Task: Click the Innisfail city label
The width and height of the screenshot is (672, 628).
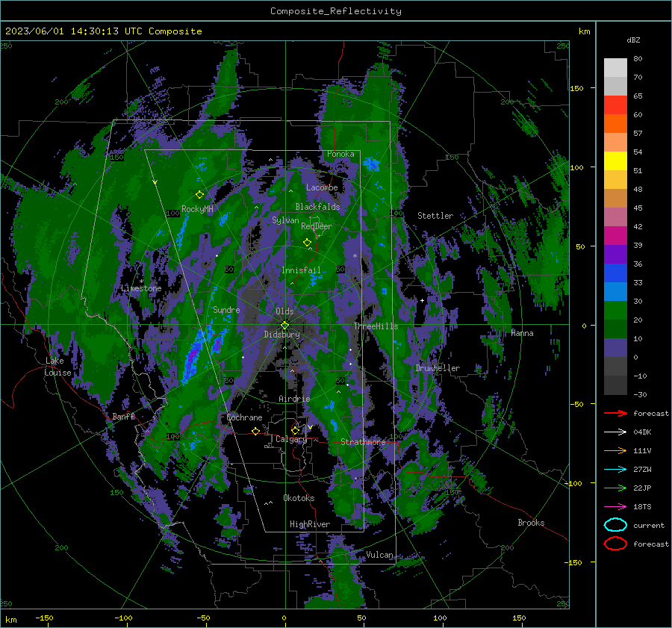Action: pos(301,270)
